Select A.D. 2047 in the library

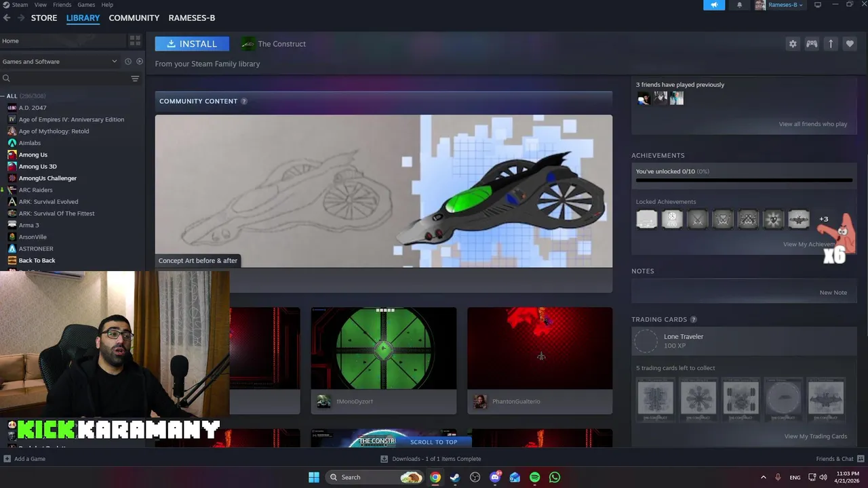click(x=33, y=108)
